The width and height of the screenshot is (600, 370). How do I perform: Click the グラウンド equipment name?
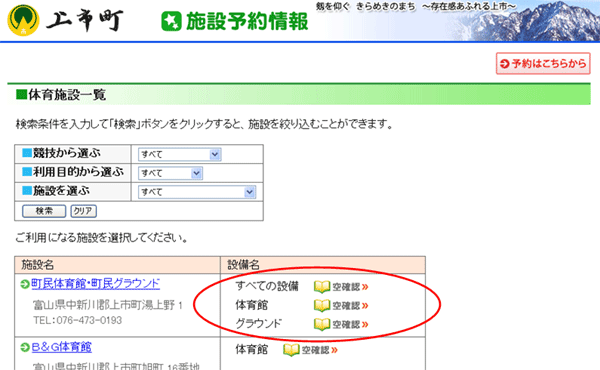tap(259, 324)
